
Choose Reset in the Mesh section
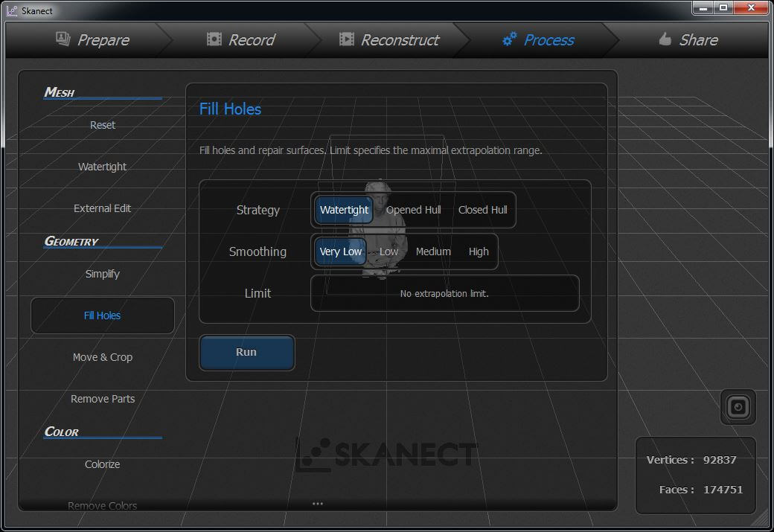click(x=103, y=125)
